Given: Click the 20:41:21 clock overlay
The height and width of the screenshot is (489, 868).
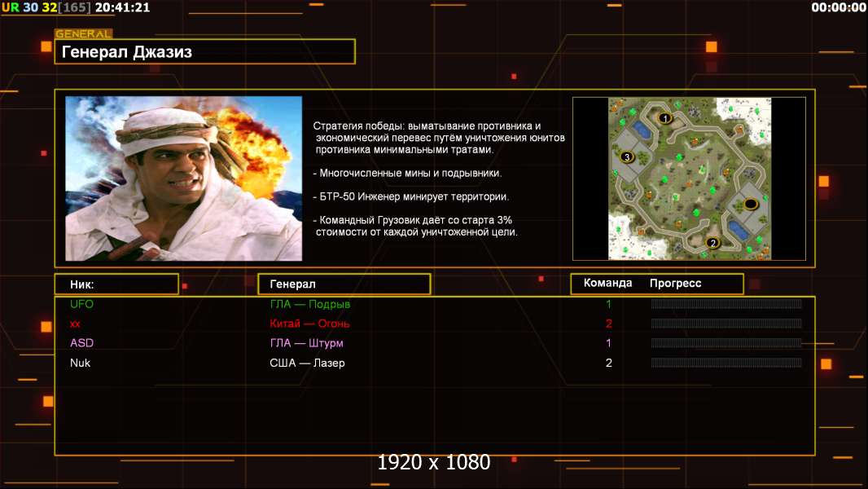Looking at the screenshot, I should pyautogui.click(x=122, y=7).
